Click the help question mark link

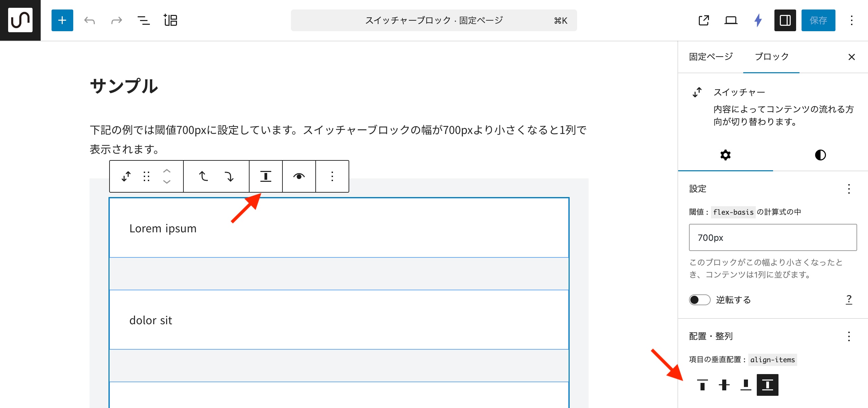pyautogui.click(x=849, y=299)
